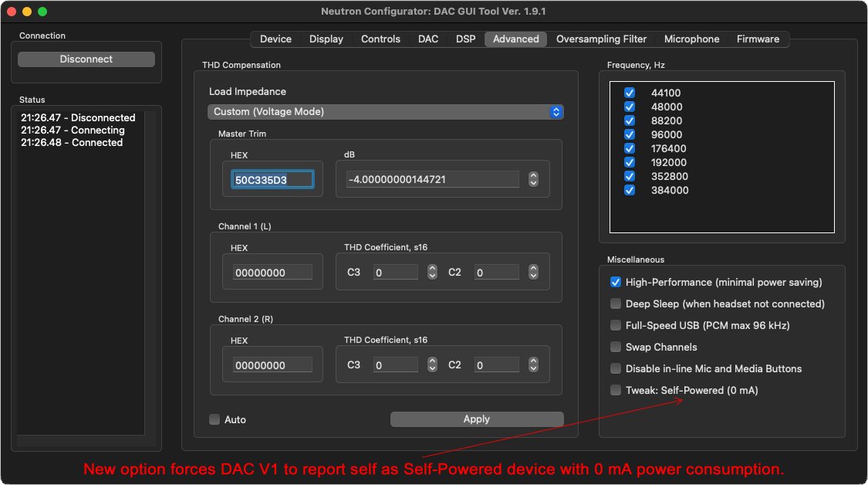Uncheck the 44100 Hz frequency
Image resolution: width=868 pixels, height=485 pixels.
pos(630,93)
